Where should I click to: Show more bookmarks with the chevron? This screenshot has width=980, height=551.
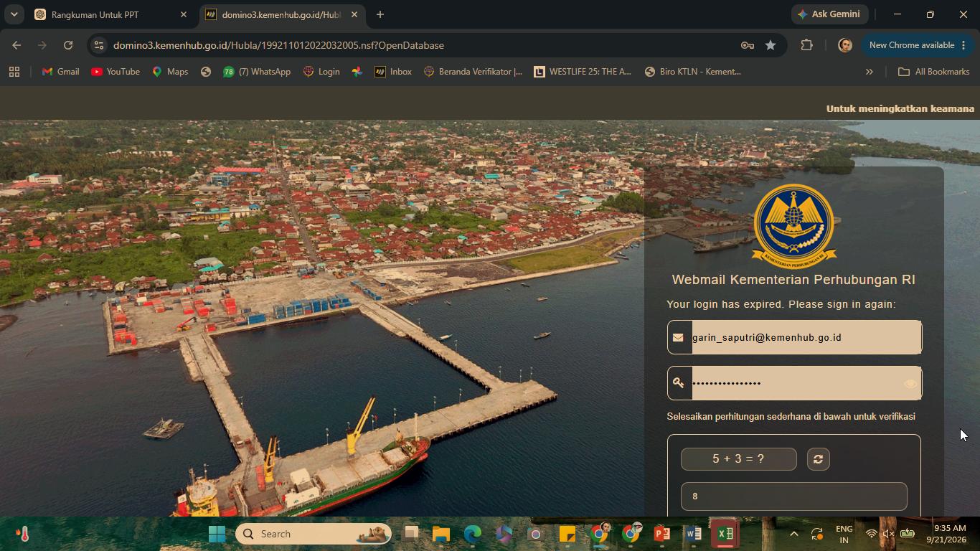coord(869,72)
